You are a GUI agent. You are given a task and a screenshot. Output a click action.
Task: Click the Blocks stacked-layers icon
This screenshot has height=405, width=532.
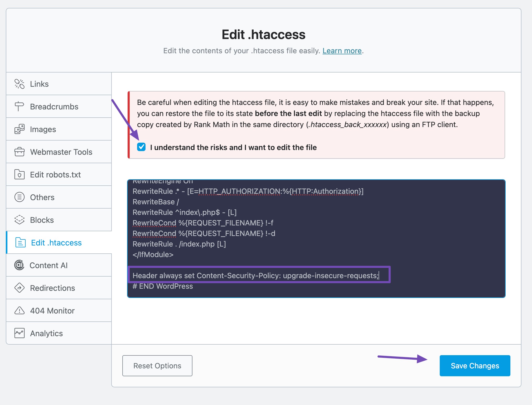click(19, 220)
